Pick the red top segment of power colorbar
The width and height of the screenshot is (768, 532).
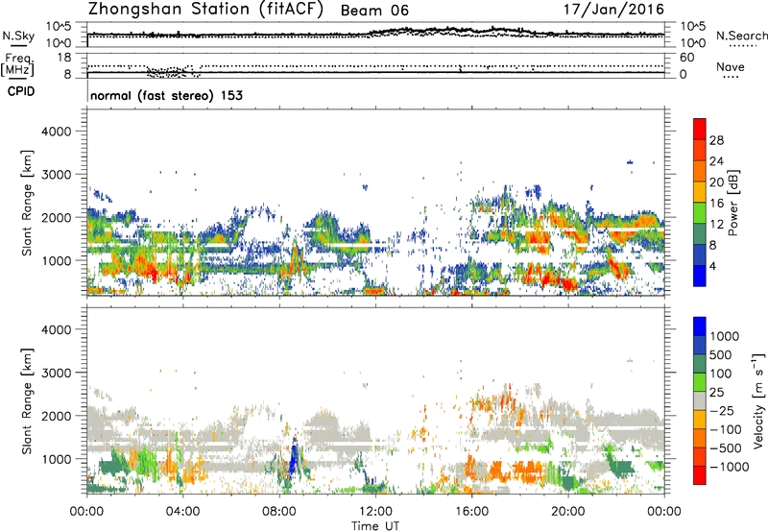(x=700, y=129)
